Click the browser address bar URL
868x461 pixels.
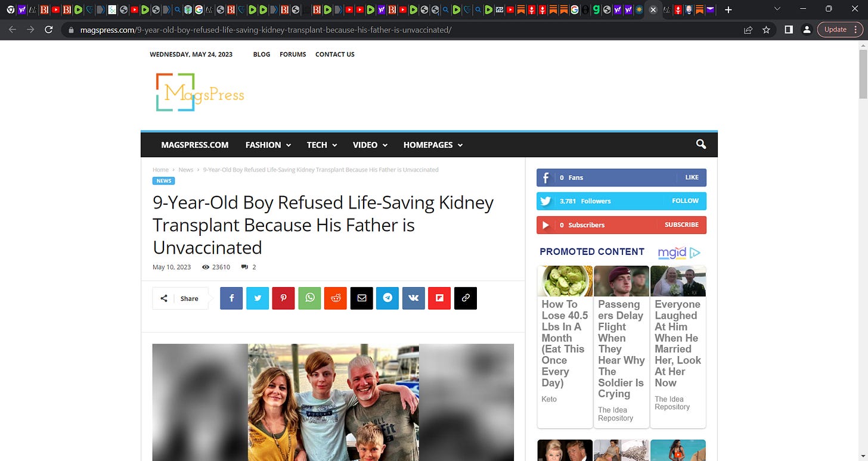pyautogui.click(x=265, y=29)
